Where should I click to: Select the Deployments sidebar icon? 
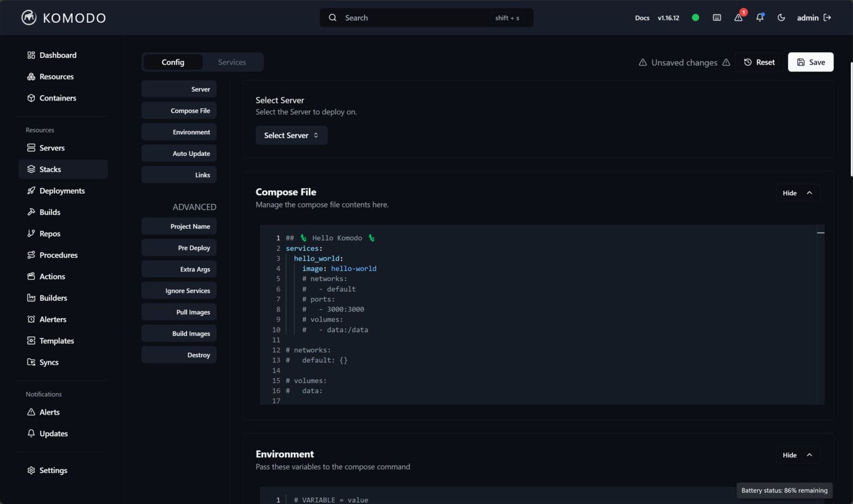click(x=31, y=190)
